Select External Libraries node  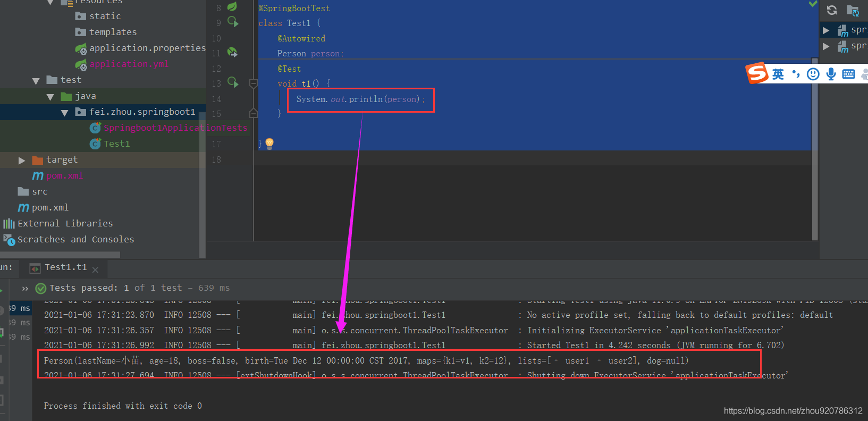[x=65, y=223]
